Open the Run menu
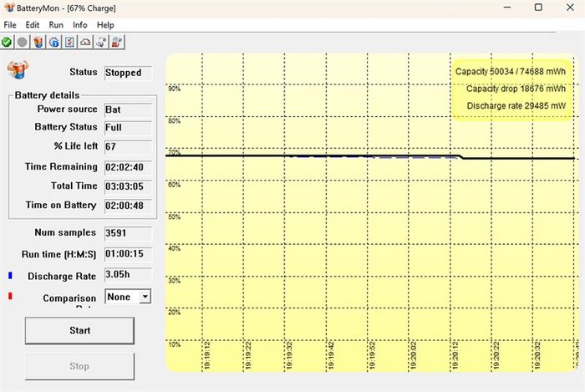Viewport: 585px width, 392px height. tap(56, 25)
